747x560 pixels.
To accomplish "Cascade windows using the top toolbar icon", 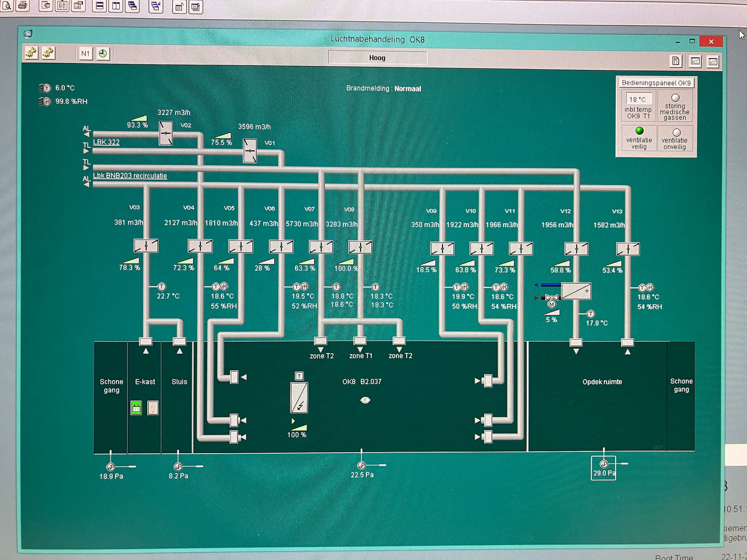I will pos(132,6).
